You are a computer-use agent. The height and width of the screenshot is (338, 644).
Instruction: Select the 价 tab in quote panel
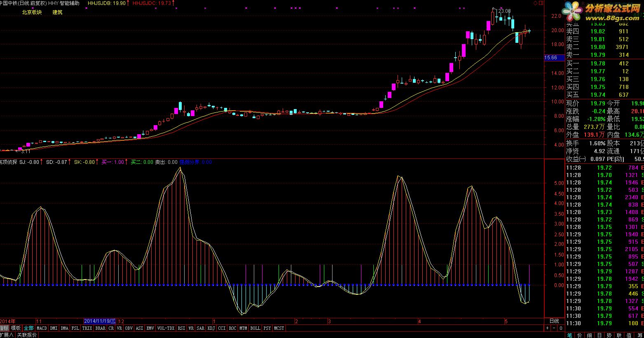580,335
